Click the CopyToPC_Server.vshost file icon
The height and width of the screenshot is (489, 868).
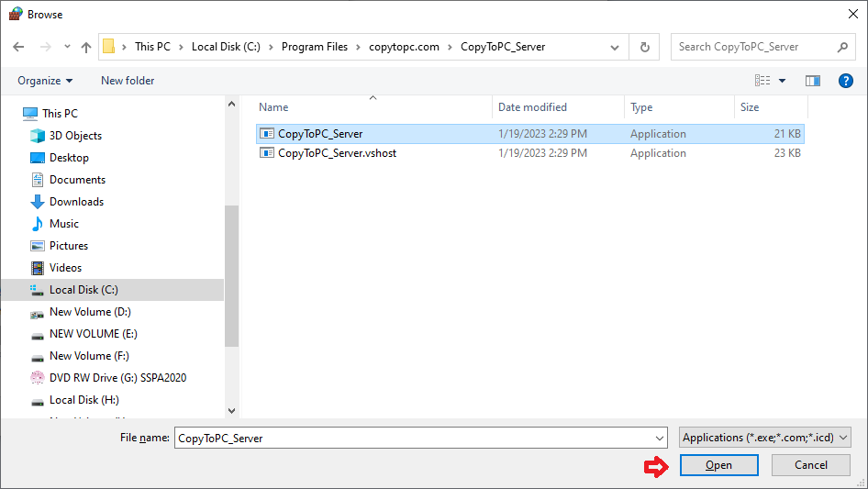click(x=267, y=153)
